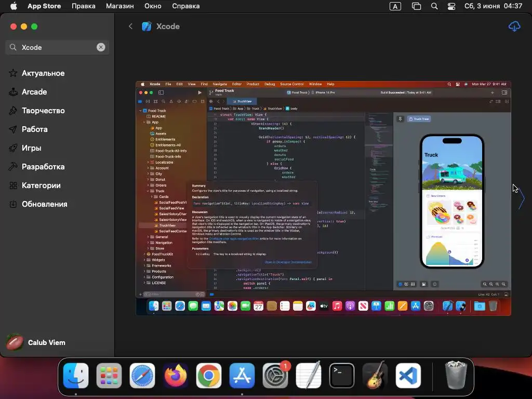The width and height of the screenshot is (532, 399).
Task: Open the Правка menu
Action: point(84,6)
